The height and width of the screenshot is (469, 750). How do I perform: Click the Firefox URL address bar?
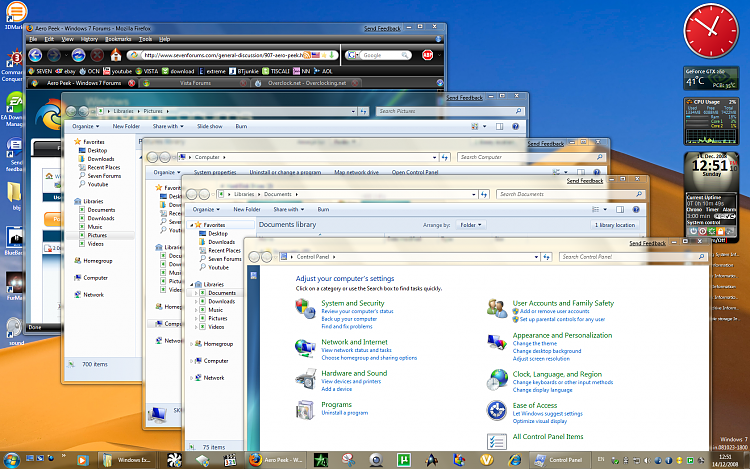232,55
